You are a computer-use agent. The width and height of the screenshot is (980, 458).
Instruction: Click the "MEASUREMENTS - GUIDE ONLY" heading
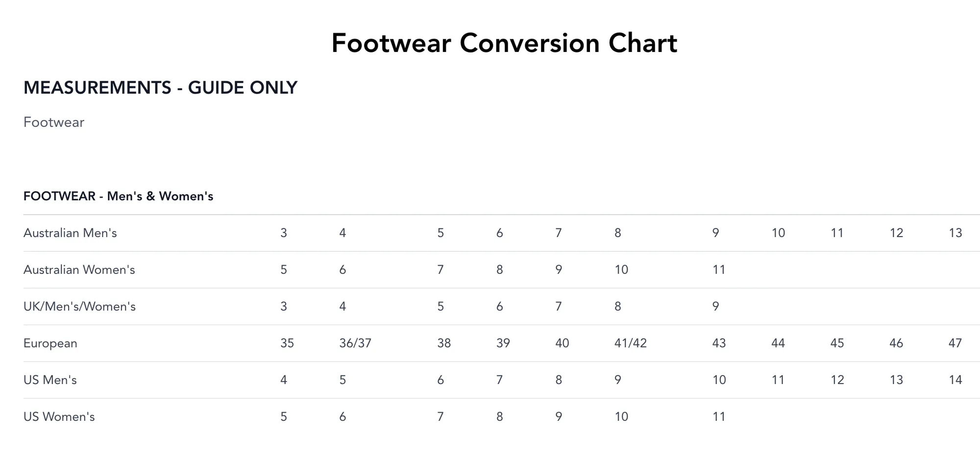(x=160, y=88)
